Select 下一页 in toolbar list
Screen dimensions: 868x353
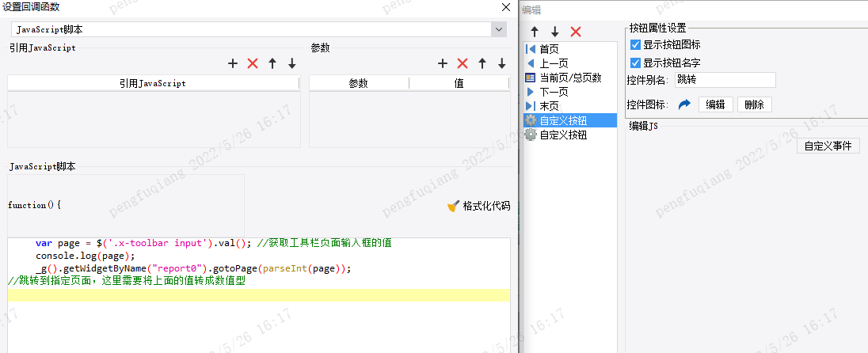click(x=570, y=92)
